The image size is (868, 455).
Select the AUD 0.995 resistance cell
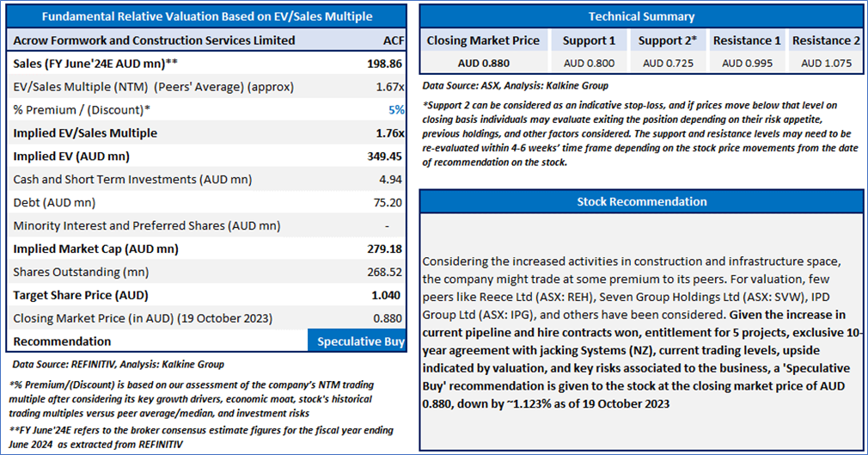(x=747, y=63)
